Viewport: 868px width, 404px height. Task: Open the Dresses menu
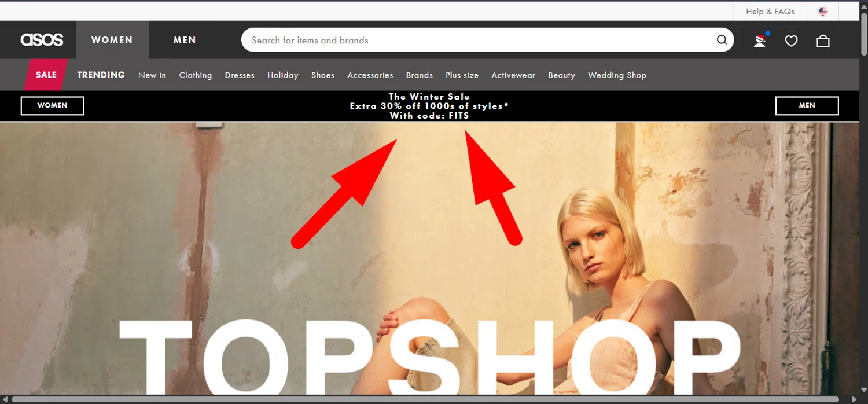pos(240,75)
